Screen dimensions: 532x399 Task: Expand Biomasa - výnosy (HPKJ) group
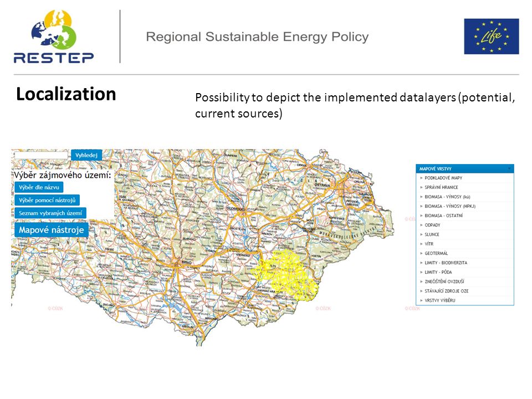(465, 206)
